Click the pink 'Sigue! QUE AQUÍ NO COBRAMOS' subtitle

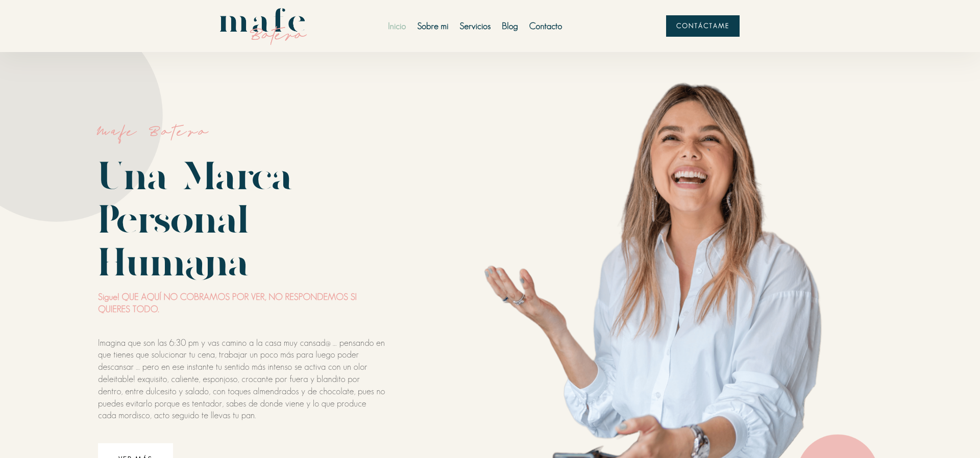(227, 303)
